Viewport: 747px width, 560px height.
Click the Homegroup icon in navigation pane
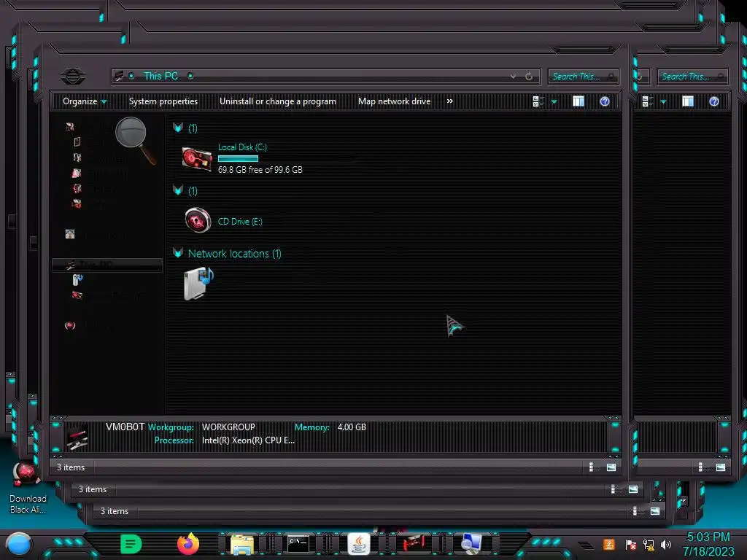[x=70, y=234]
